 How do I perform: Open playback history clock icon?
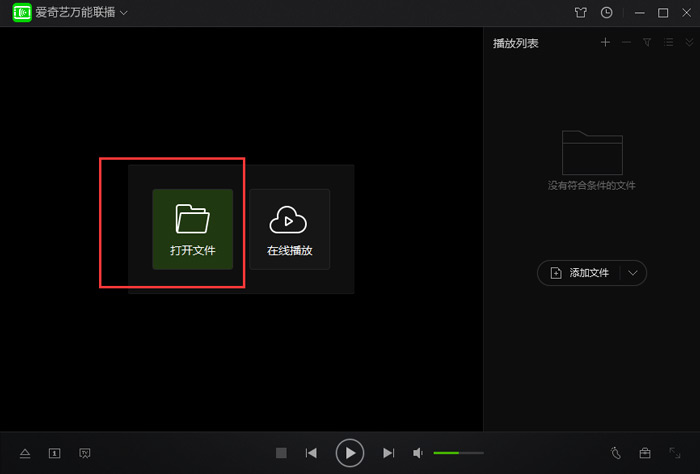(607, 13)
